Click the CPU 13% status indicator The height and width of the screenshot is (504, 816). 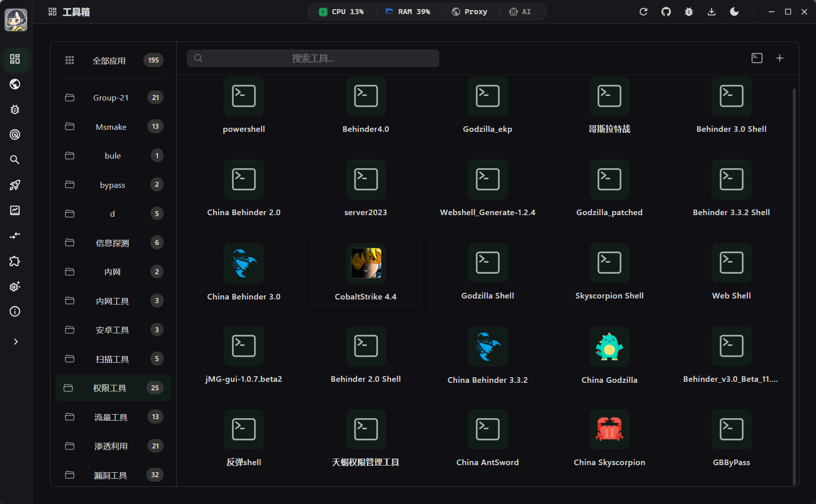click(x=341, y=12)
